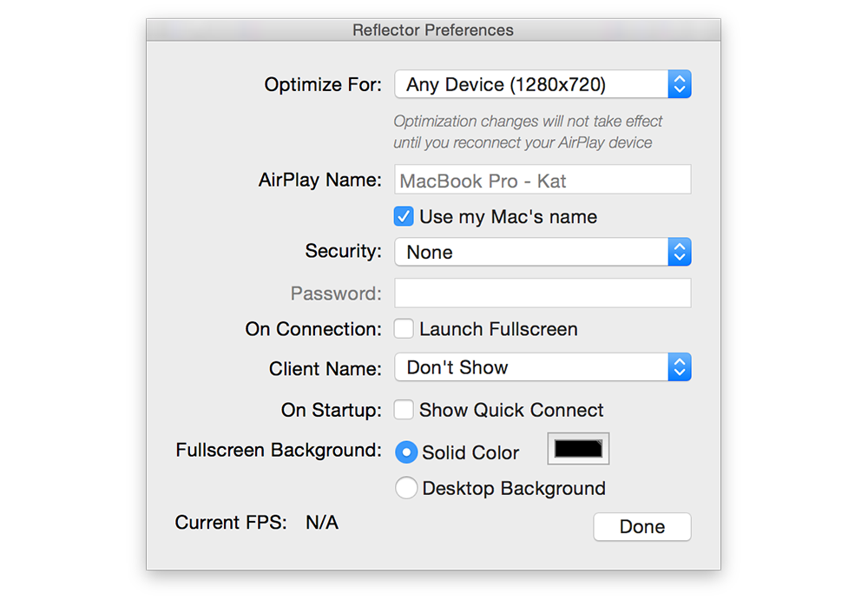The height and width of the screenshot is (600, 868).
Task: Uncheck Use my Mac's name
Action: click(x=404, y=216)
